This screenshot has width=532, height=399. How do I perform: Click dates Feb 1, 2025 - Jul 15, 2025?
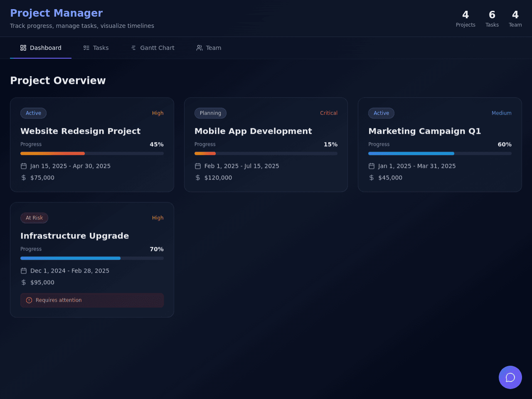click(x=242, y=166)
